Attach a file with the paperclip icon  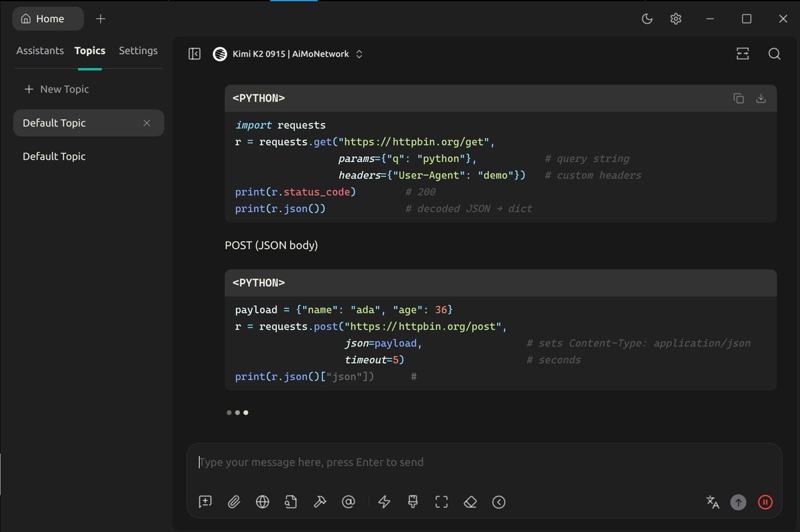pyautogui.click(x=234, y=502)
